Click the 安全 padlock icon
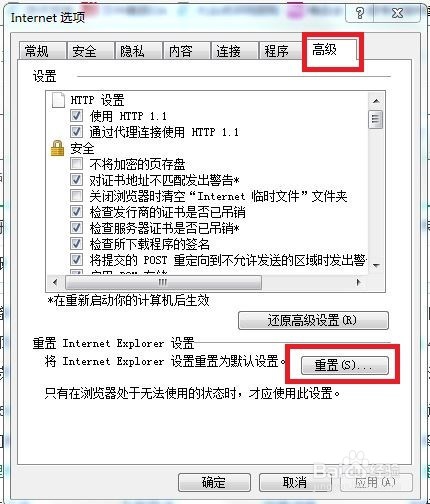The height and width of the screenshot is (504, 430). 57,148
